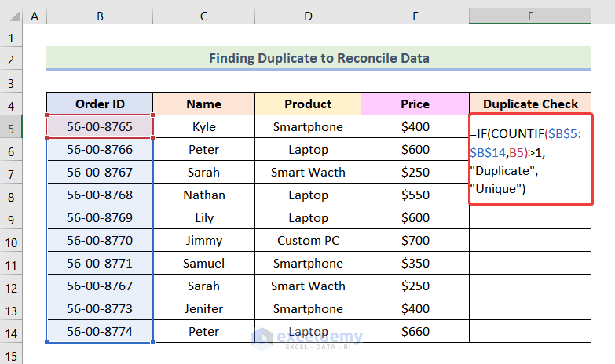This screenshot has width=615, height=364.
Task: Select row 12 header
Action: 12,286
